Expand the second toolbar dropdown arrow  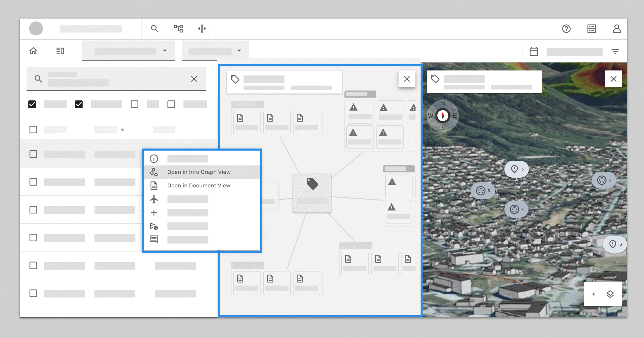click(x=239, y=51)
